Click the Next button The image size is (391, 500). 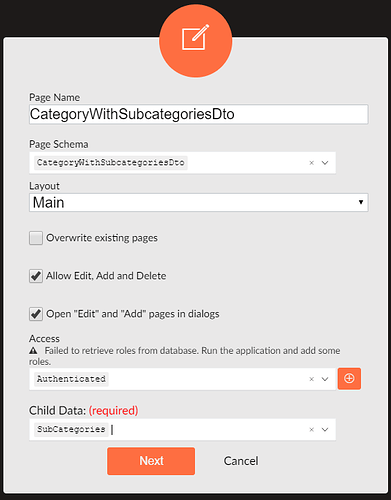(x=151, y=461)
